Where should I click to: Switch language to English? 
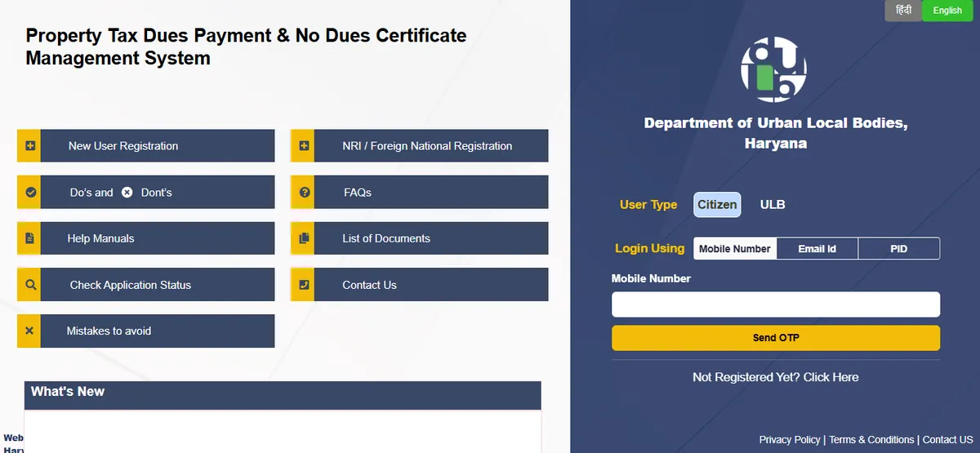(947, 11)
